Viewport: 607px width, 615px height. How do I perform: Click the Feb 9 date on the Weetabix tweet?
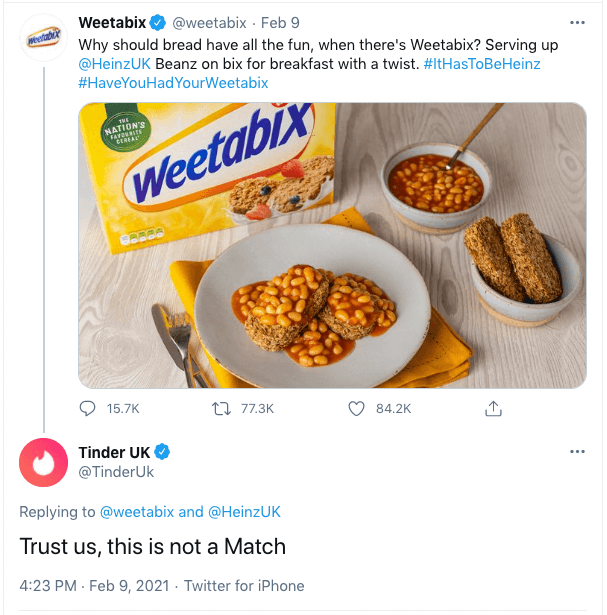coord(281,23)
